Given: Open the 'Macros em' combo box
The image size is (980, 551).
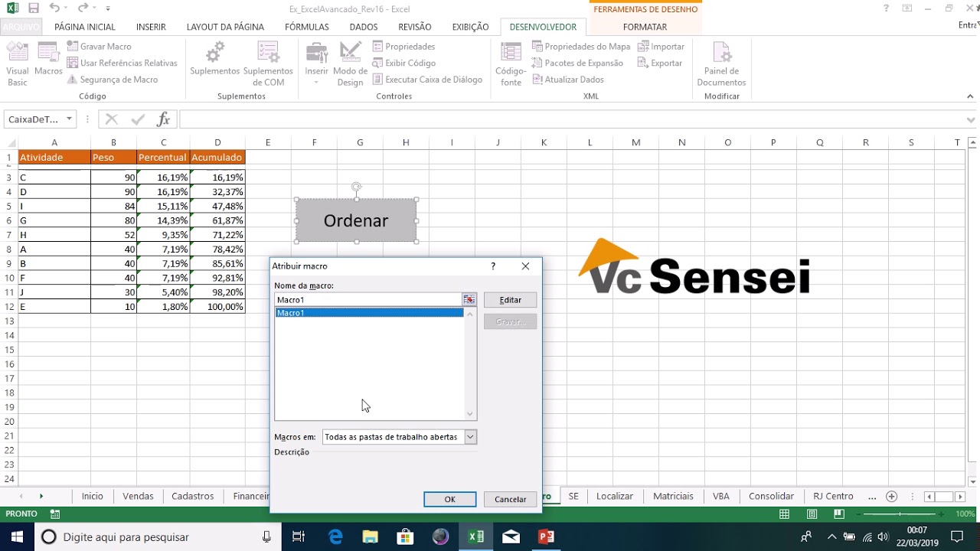Looking at the screenshot, I should [x=400, y=437].
